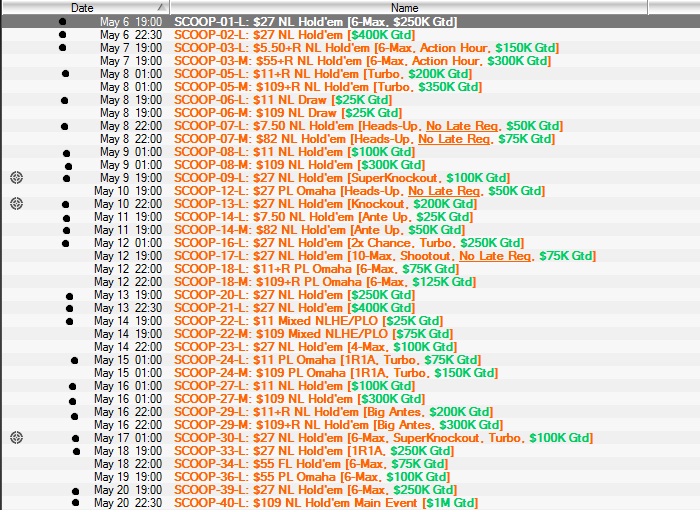
Task: Select SCOOP-36-L $55 PL Omaha row
Action: 350,477
